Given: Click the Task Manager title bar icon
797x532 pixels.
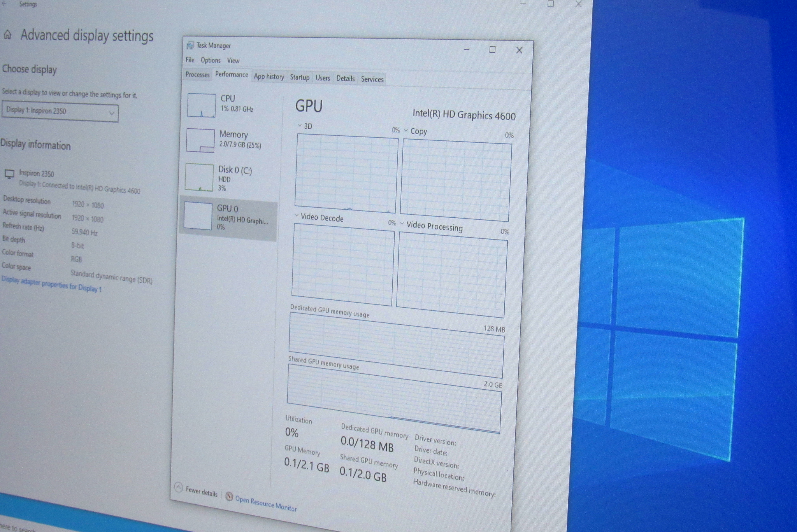Looking at the screenshot, I should coord(190,45).
